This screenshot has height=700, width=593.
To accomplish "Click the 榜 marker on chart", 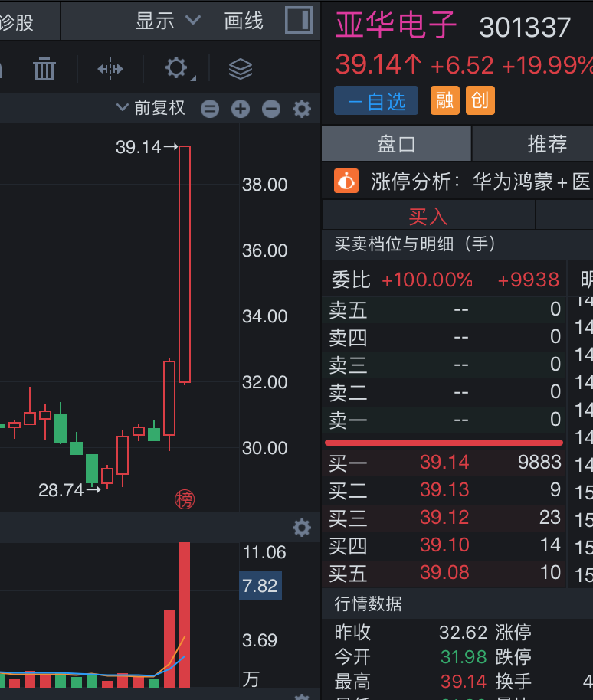I will [185, 500].
